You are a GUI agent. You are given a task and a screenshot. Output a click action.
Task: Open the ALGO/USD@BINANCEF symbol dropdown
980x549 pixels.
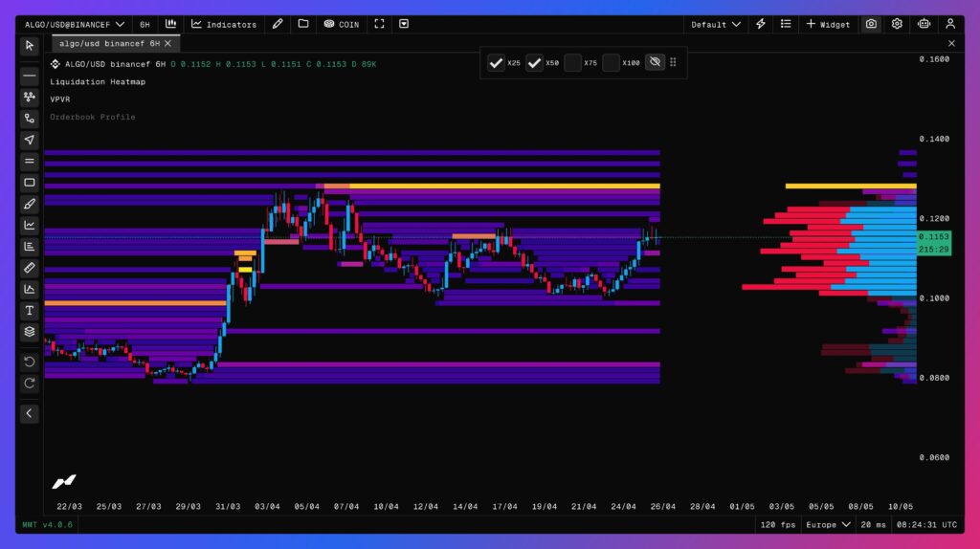[x=75, y=24]
